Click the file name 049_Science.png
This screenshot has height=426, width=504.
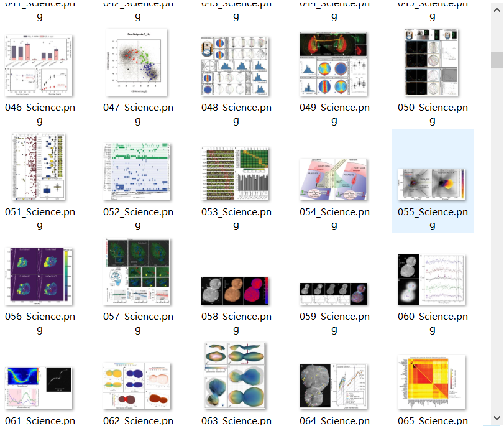334,114
